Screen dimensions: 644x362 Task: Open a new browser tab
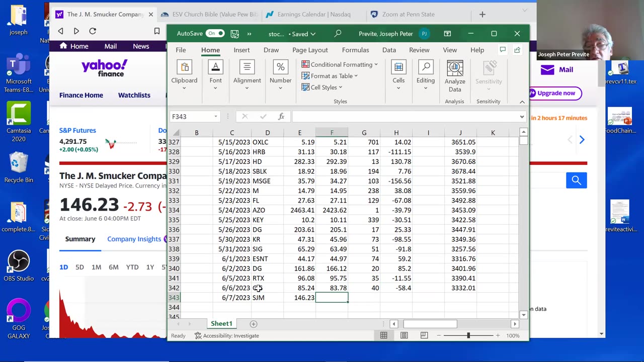[482, 15]
